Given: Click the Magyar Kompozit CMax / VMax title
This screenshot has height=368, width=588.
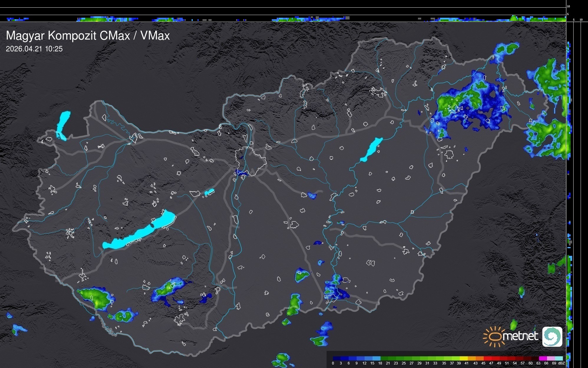Looking at the screenshot, I should point(88,36).
